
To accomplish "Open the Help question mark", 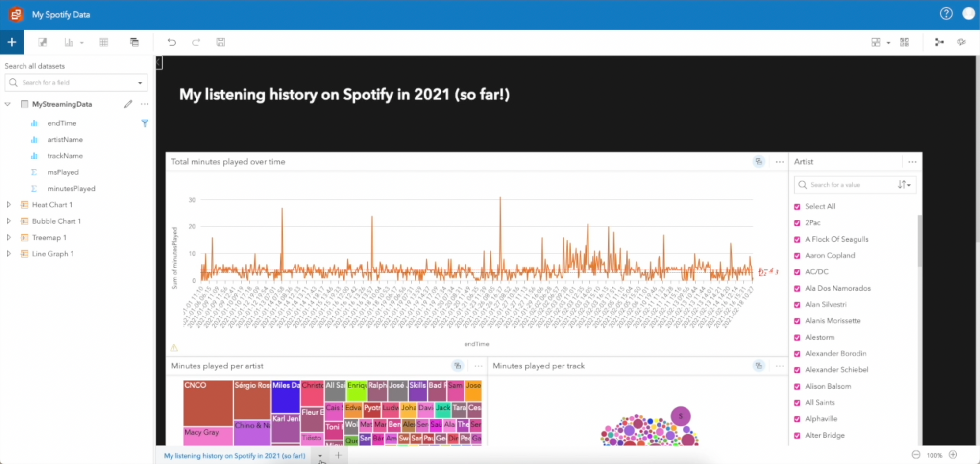I will pyautogui.click(x=946, y=14).
